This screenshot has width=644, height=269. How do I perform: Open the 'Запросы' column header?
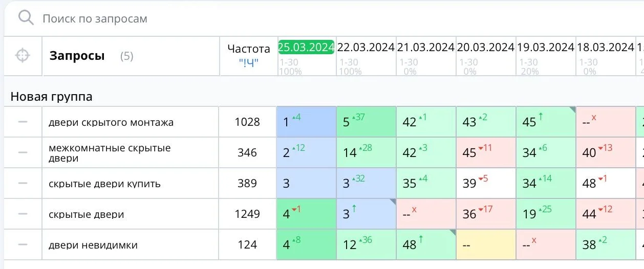pos(77,56)
